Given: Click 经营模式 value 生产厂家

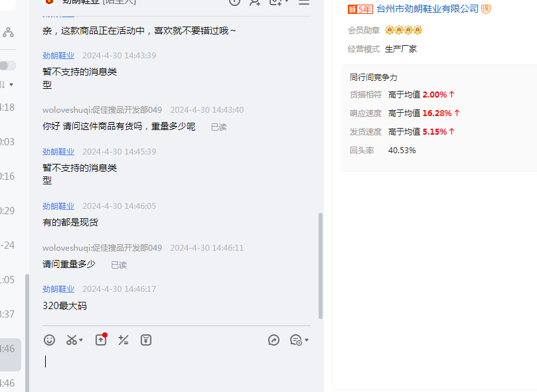Looking at the screenshot, I should 401,49.
